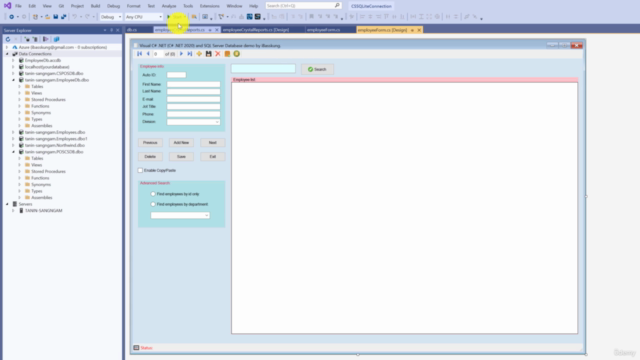Select tanin-sangngam.Employees.dbo1 connection
This screenshot has height=360, width=640.
pyautogui.click(x=56, y=139)
